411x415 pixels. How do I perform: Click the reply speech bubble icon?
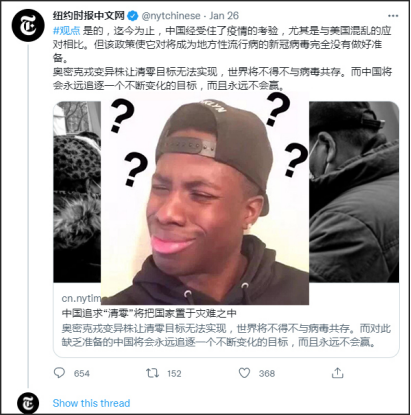(x=59, y=373)
